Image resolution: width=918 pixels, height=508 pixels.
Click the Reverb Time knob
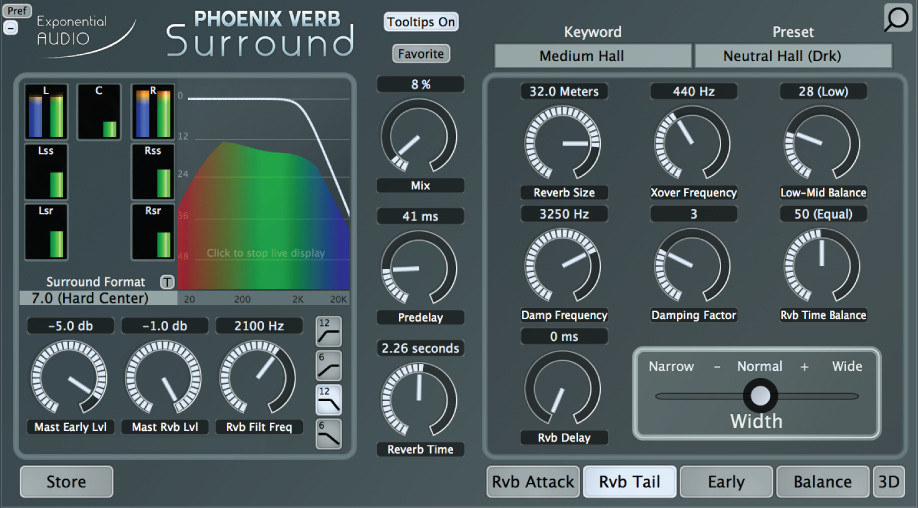(419, 400)
